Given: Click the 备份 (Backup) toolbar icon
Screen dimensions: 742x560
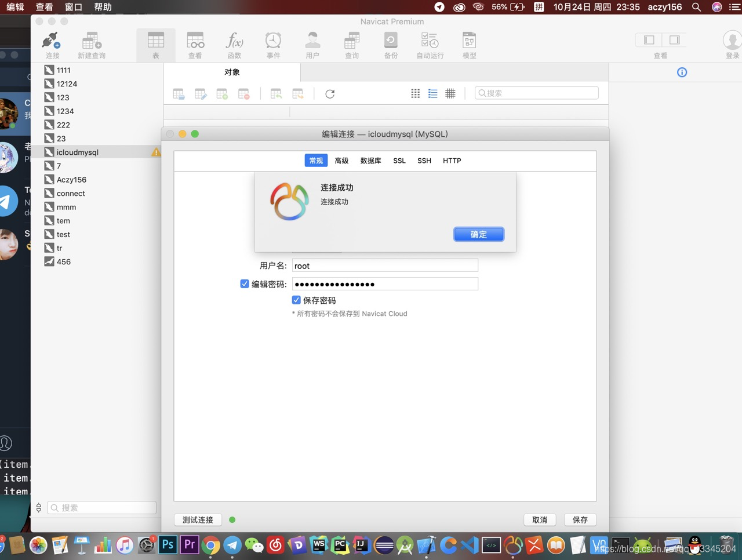Looking at the screenshot, I should point(391,45).
